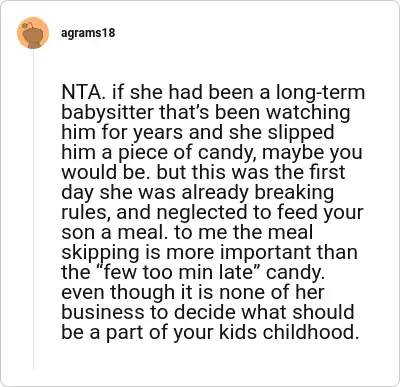Click the word "first" in the comment
Screen dimensions: 400x387
[x=322, y=172]
